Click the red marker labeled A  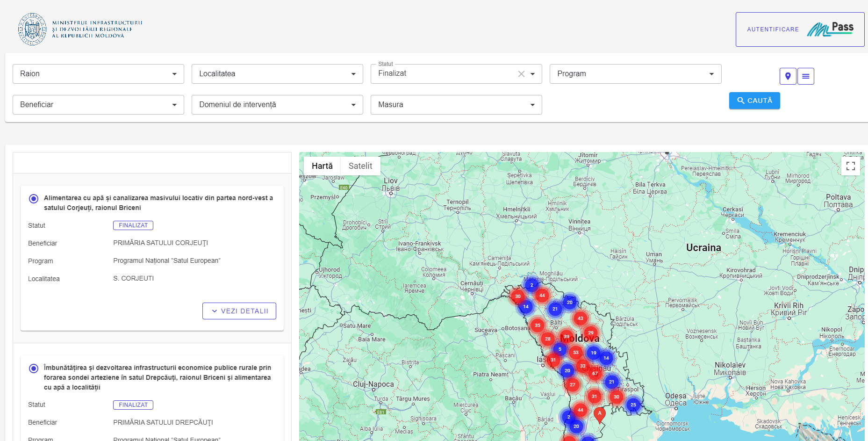click(599, 414)
